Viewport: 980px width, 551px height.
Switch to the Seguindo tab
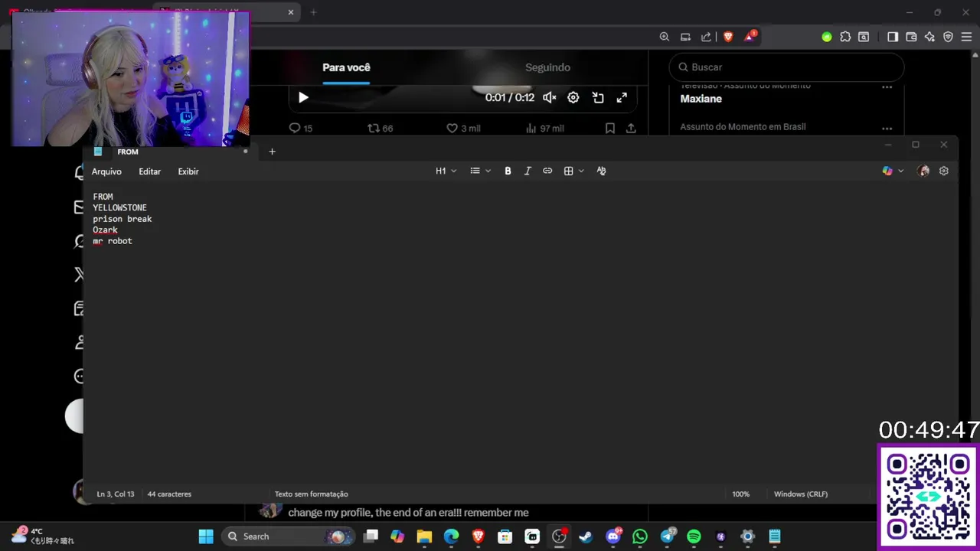[x=547, y=67]
